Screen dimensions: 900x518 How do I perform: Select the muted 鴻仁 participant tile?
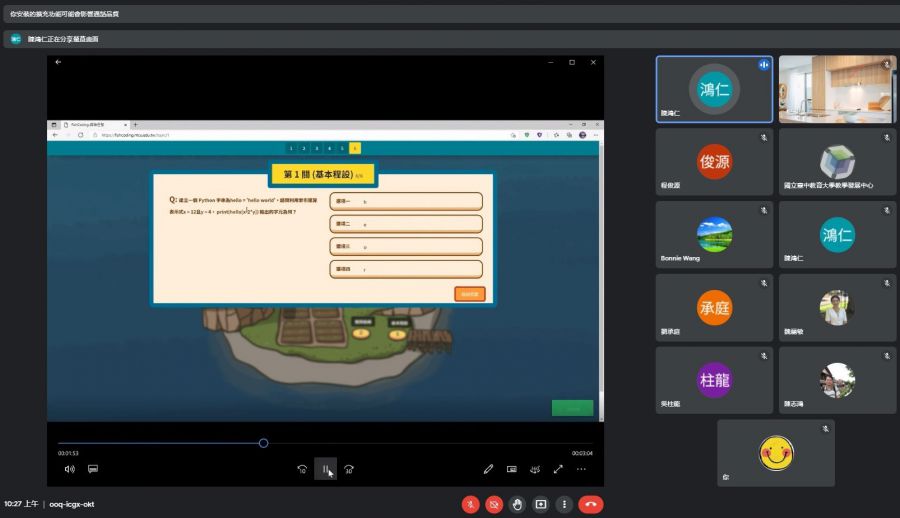pyautogui.click(x=837, y=234)
